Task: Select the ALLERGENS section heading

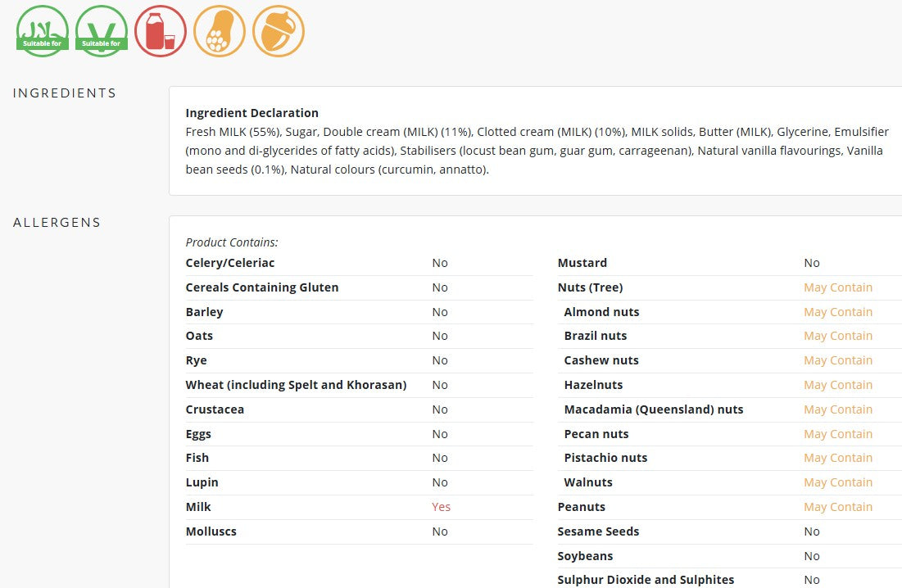Action: 57,223
